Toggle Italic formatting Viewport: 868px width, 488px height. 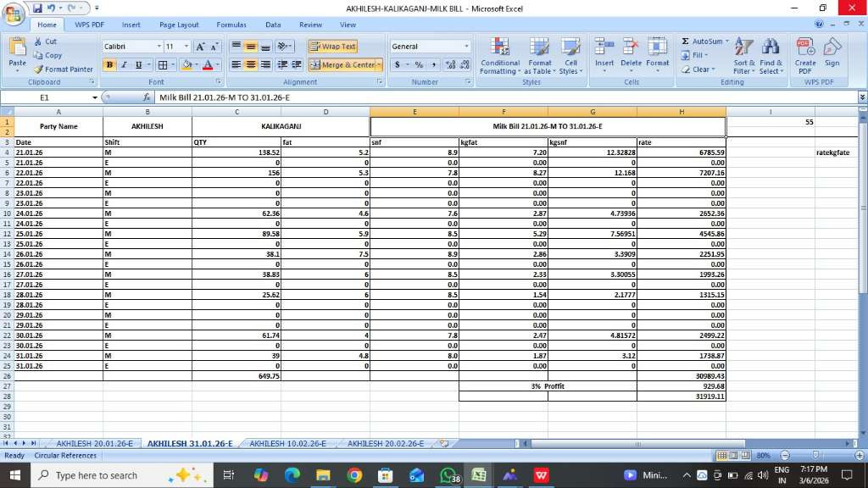(124, 64)
